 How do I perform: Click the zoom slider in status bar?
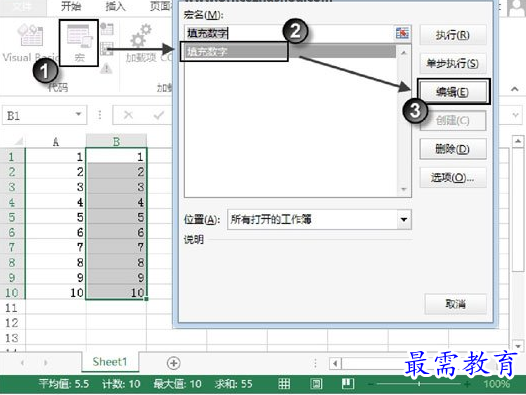[x=419, y=384]
